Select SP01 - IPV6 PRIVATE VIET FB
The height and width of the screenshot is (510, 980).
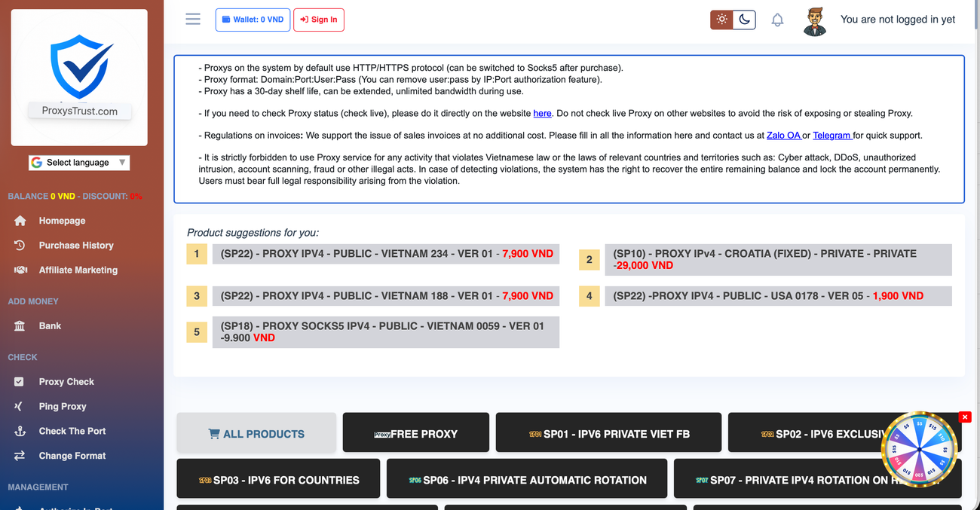pyautogui.click(x=608, y=433)
